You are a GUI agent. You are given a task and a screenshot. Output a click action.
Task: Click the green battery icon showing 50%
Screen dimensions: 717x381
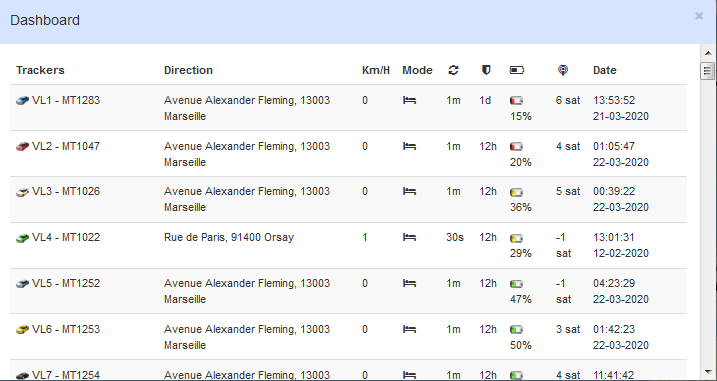tap(516, 330)
